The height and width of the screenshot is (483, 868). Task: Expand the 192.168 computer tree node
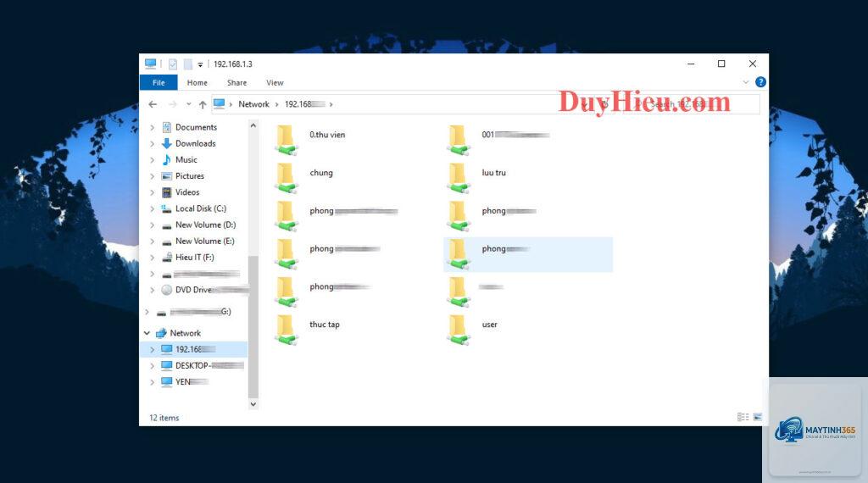pyautogui.click(x=153, y=350)
